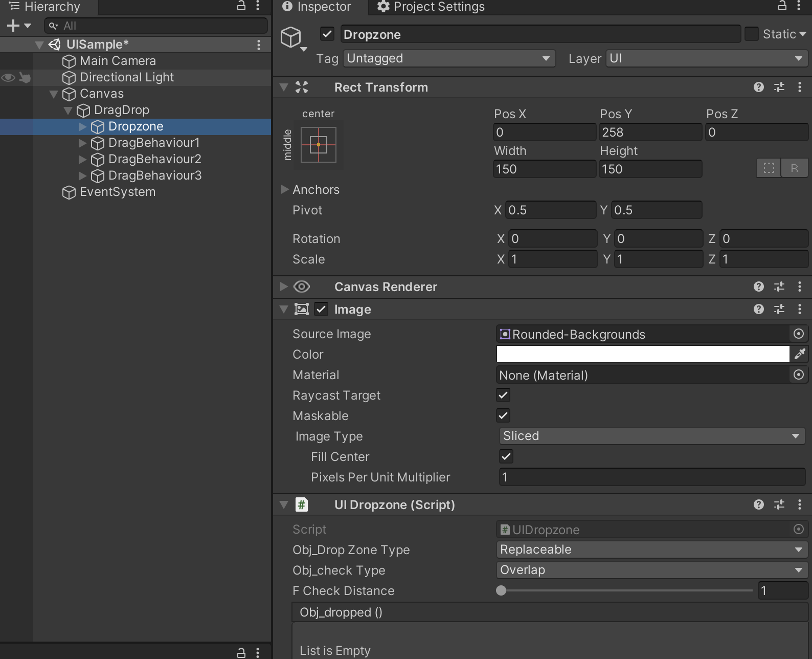The width and height of the screenshot is (812, 659).
Task: Open Inspector panel kebab menu
Action: click(799, 6)
